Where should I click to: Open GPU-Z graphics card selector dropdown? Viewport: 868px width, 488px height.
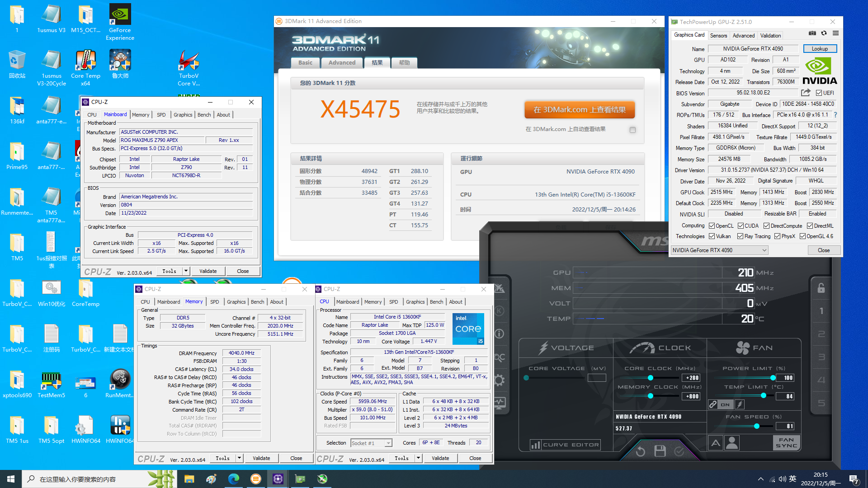[x=719, y=250]
